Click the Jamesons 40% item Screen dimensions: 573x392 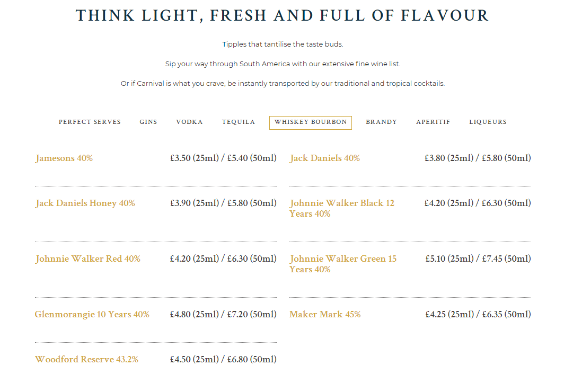tap(64, 158)
